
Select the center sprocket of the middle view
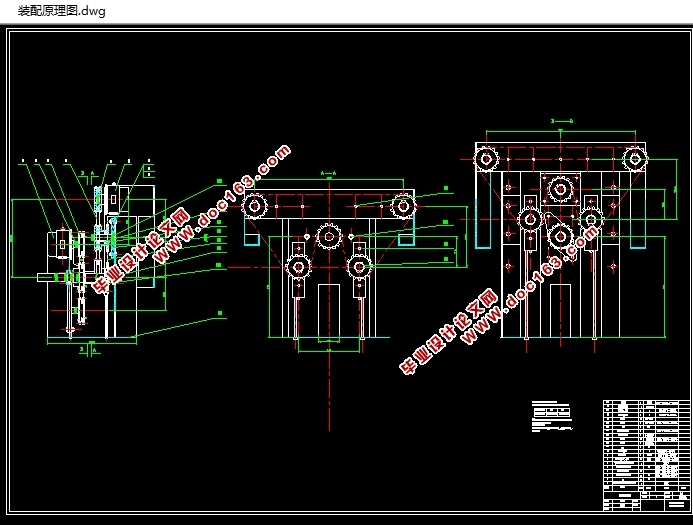[x=328, y=236]
